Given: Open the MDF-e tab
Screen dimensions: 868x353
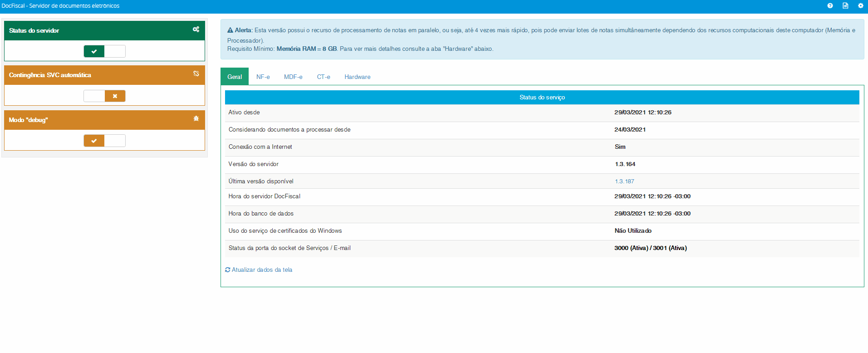Looking at the screenshot, I should click(293, 77).
